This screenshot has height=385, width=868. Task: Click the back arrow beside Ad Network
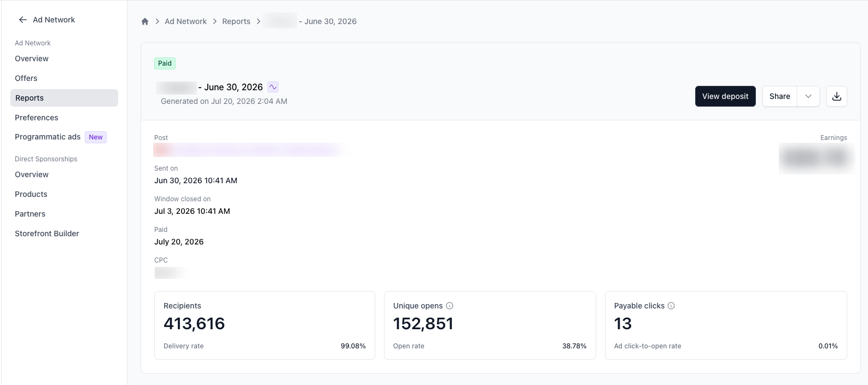point(23,20)
